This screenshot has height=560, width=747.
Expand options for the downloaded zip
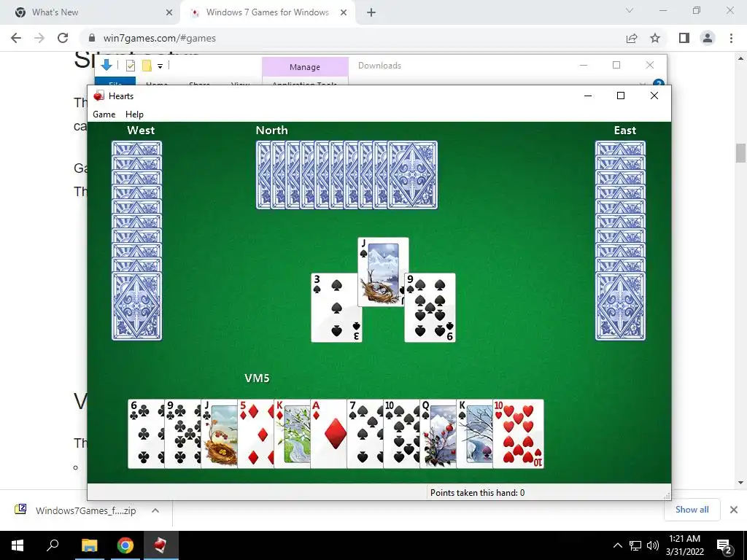pos(155,510)
